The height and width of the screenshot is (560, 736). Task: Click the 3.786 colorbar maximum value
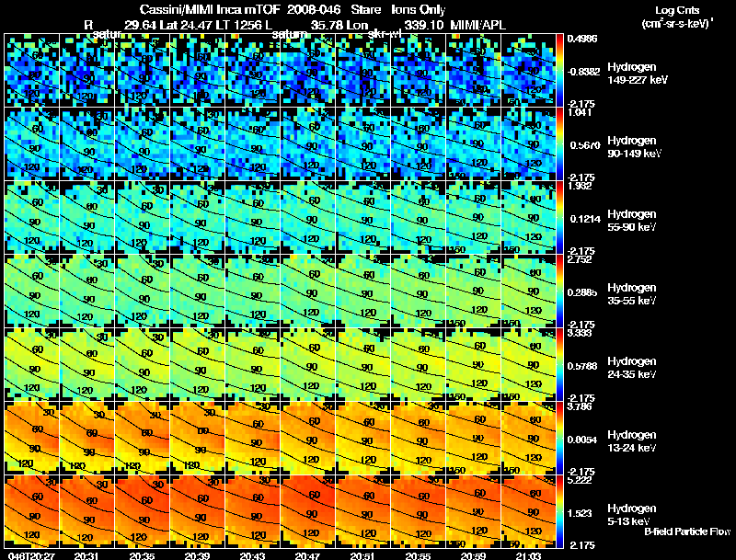point(580,406)
